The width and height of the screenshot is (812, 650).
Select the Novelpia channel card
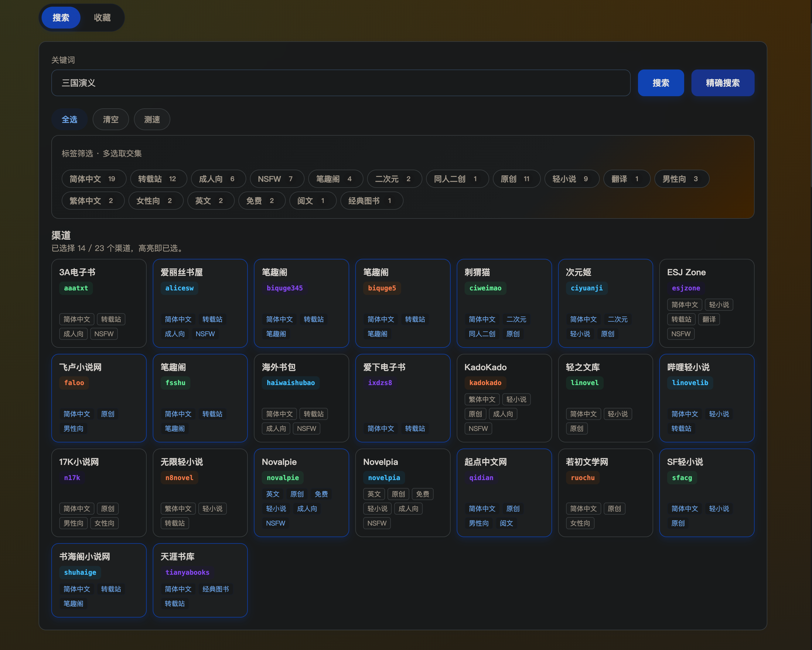coord(403,492)
